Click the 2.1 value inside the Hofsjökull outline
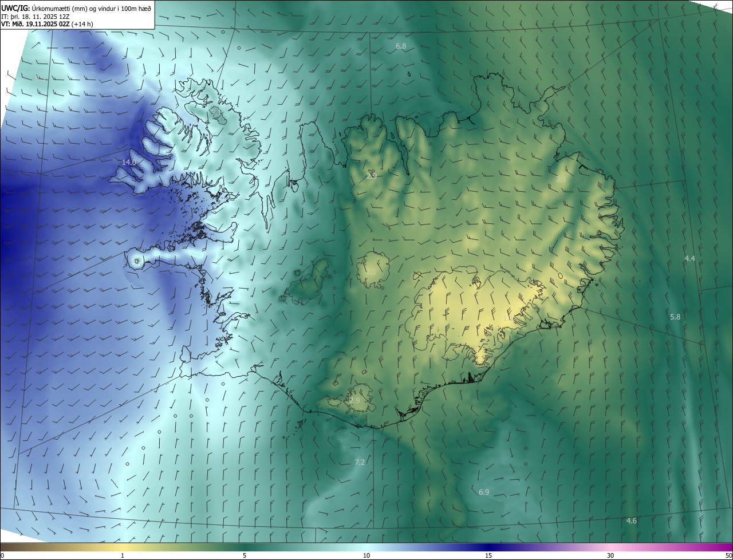 coord(371,271)
